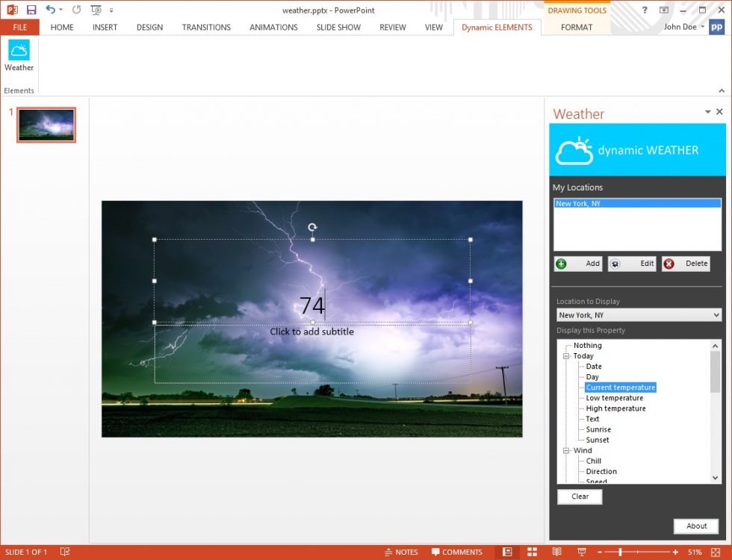Open Reading View from the status bar
Viewport: 732px width, 560px height.
(556, 552)
